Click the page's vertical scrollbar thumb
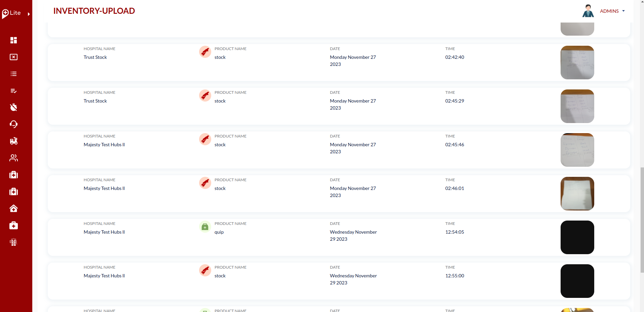Image resolution: width=644 pixels, height=312 pixels. pyautogui.click(x=642, y=220)
